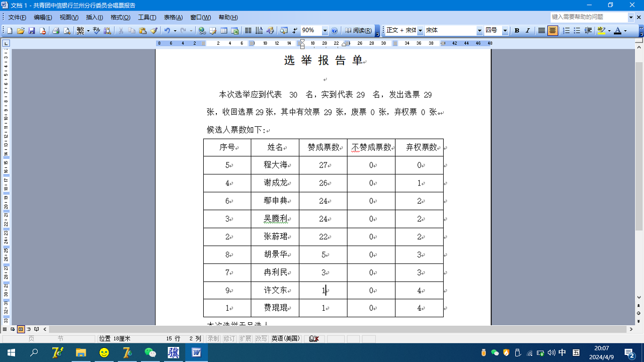Open the font color dropdown arrow

point(625,31)
